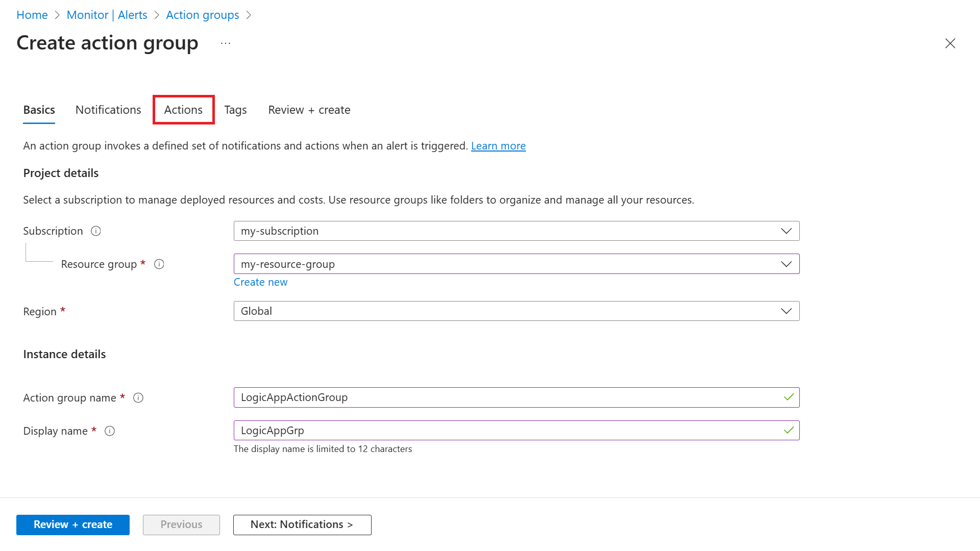Click the Review + create button
The height and width of the screenshot is (551, 980).
point(72,524)
